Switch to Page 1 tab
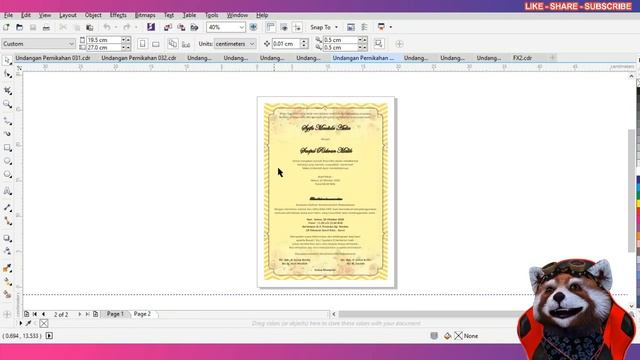 (115, 314)
